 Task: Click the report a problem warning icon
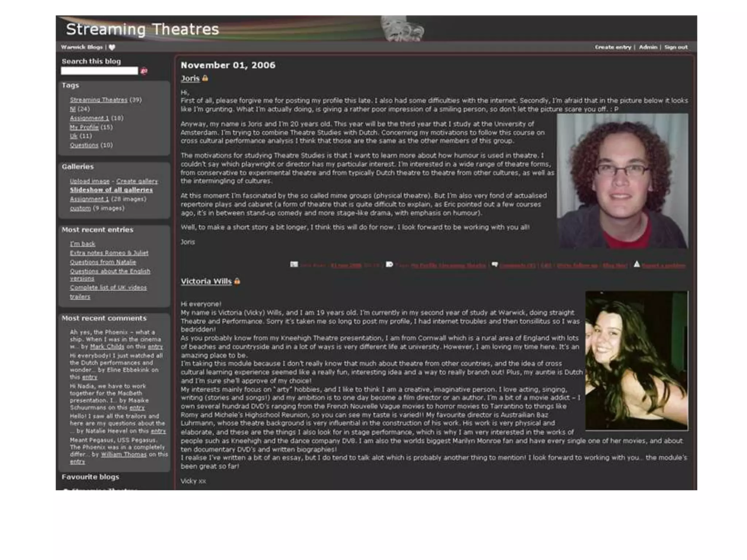pos(636,264)
